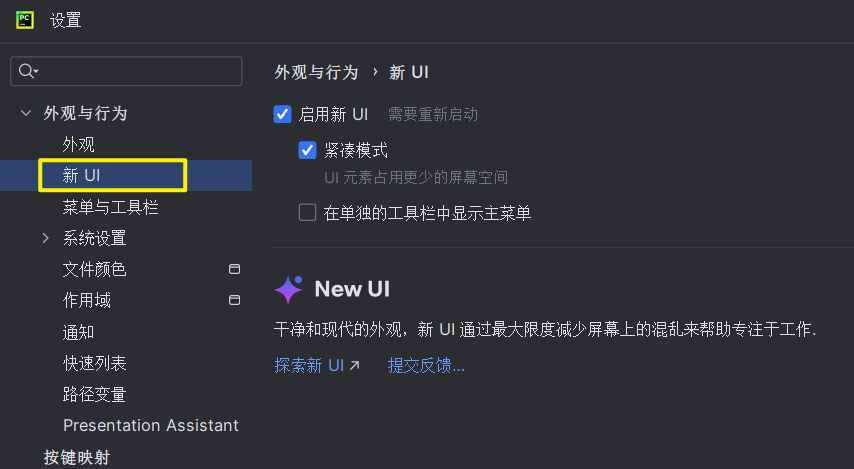Open the 菜单与工具栏 settings page
Image resolution: width=854 pixels, height=469 pixels.
110,207
